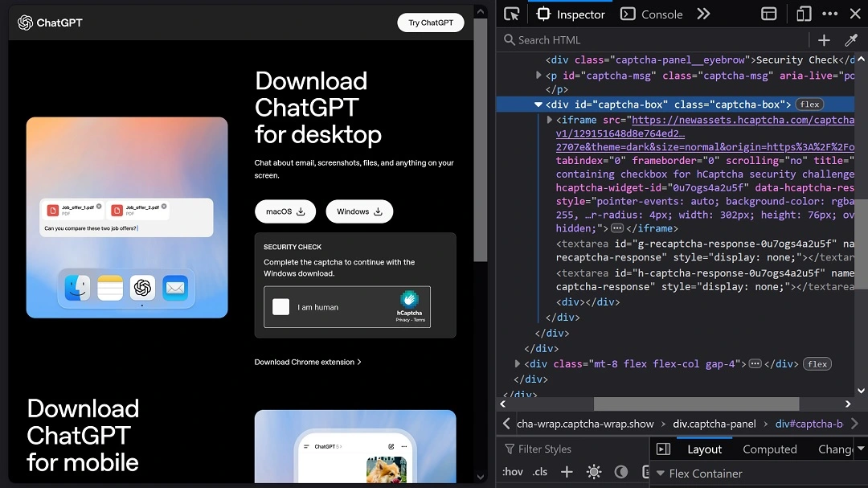Download ChatGPT for Windows

[359, 211]
